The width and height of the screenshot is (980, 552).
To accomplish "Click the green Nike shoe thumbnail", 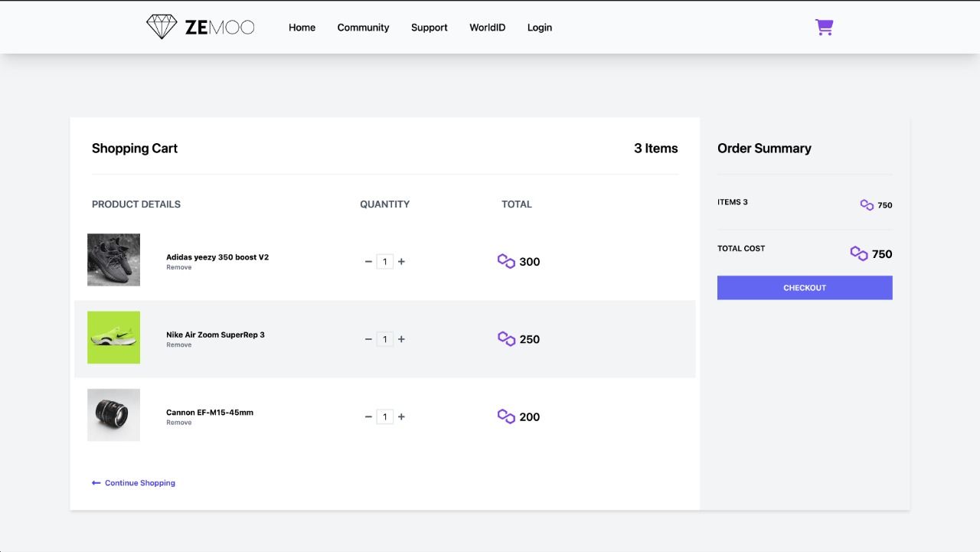I will (x=113, y=338).
